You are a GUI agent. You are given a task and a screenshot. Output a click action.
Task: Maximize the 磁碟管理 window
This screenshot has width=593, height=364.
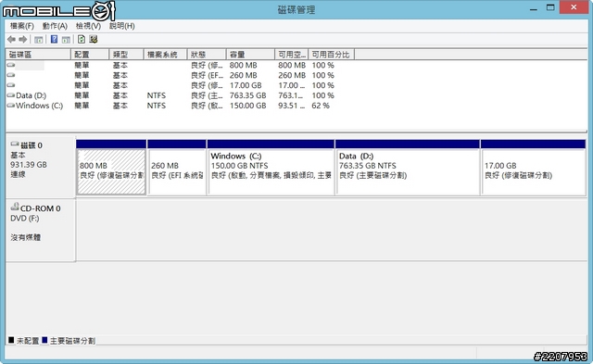[550, 7]
